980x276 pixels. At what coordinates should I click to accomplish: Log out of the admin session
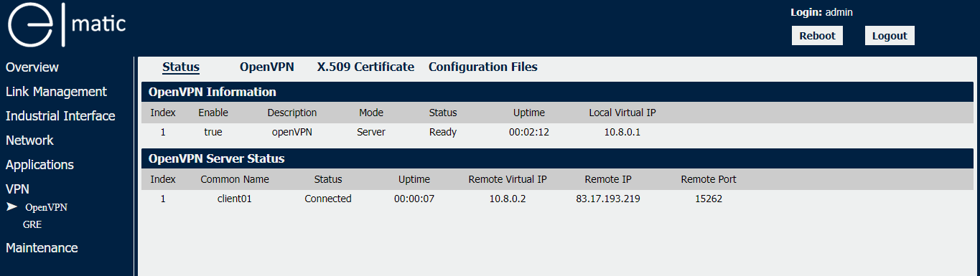coord(890,36)
